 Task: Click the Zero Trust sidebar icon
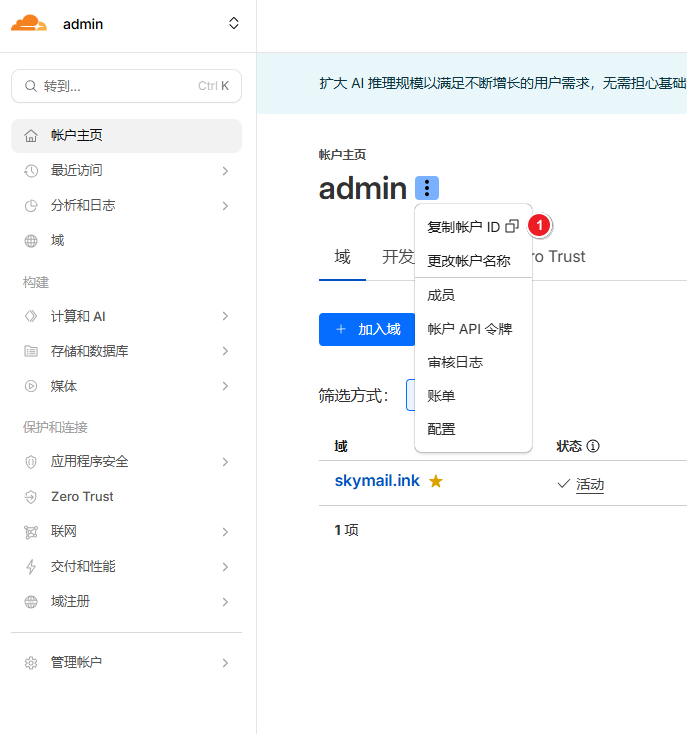[31, 497]
